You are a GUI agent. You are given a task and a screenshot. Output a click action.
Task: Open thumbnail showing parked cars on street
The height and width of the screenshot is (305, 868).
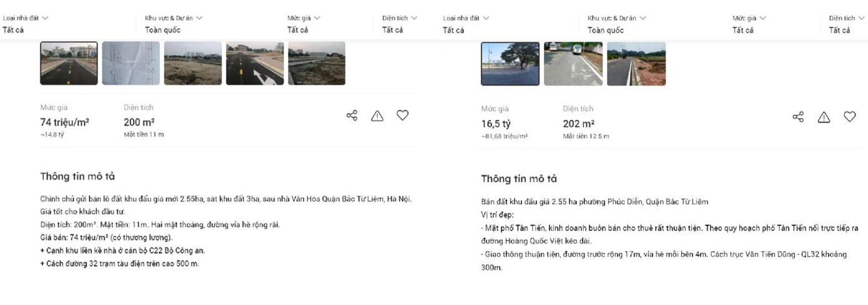click(573, 64)
